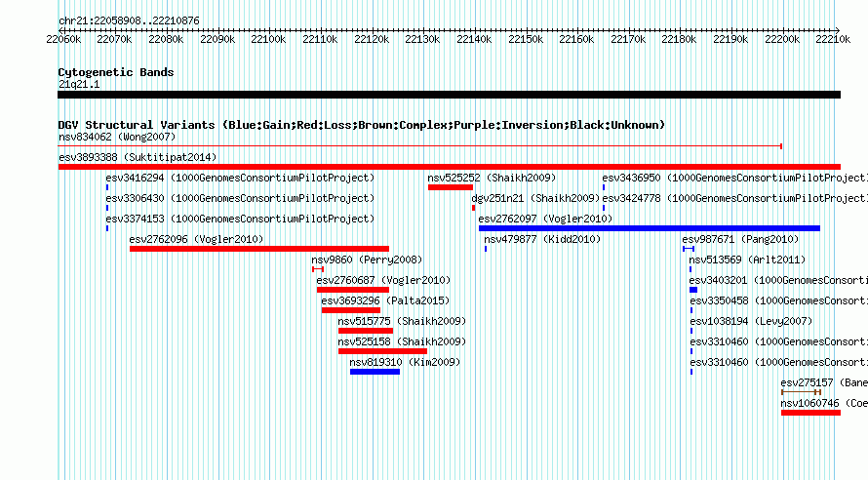Viewport: 868px width, 480px height.
Task: Click the 22100k ruler position label
Action: [268, 39]
